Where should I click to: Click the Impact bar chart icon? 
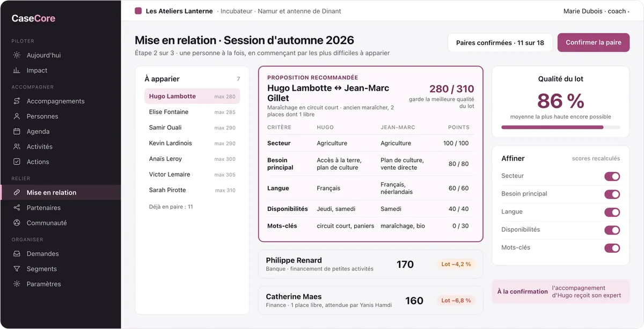click(17, 70)
